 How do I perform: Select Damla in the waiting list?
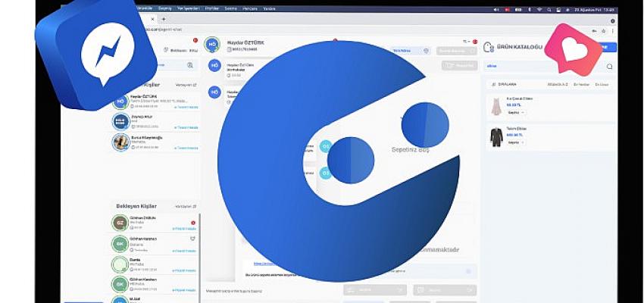tap(155, 265)
